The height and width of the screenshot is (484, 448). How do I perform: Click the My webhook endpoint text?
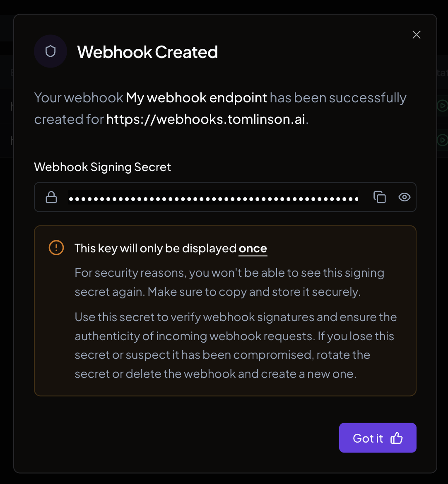[x=195, y=97]
